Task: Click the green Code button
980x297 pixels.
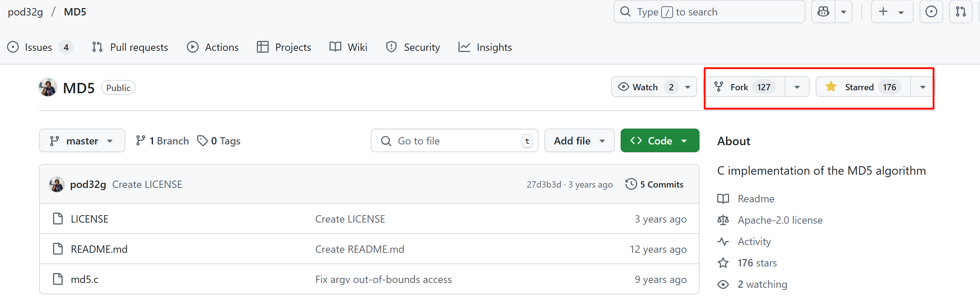Action: point(659,141)
